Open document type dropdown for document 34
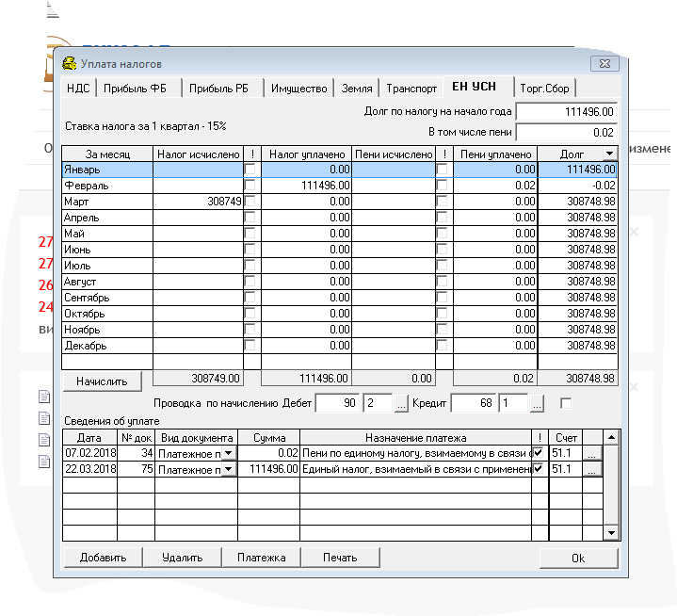The height and width of the screenshot is (616, 677). pyautogui.click(x=227, y=454)
